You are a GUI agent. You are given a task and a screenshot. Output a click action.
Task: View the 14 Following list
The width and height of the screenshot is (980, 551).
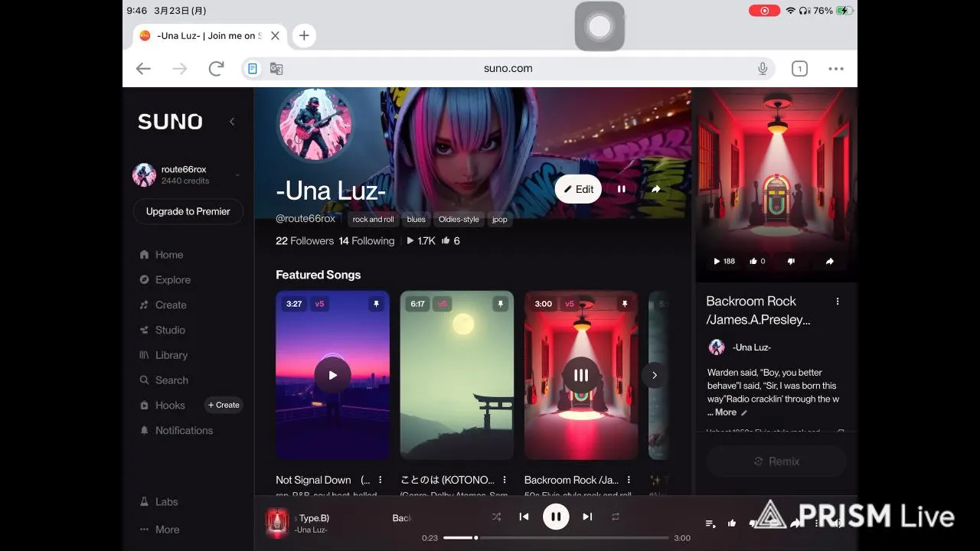point(367,240)
